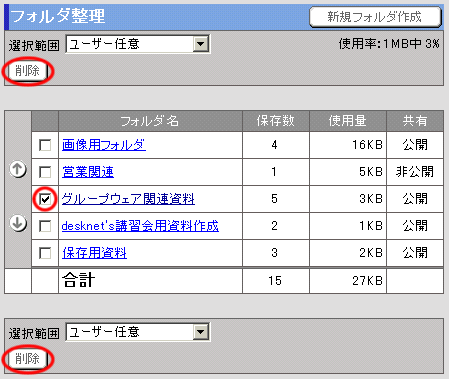
Task: Open the グループウェア関連資料 link
Action: [x=128, y=199]
